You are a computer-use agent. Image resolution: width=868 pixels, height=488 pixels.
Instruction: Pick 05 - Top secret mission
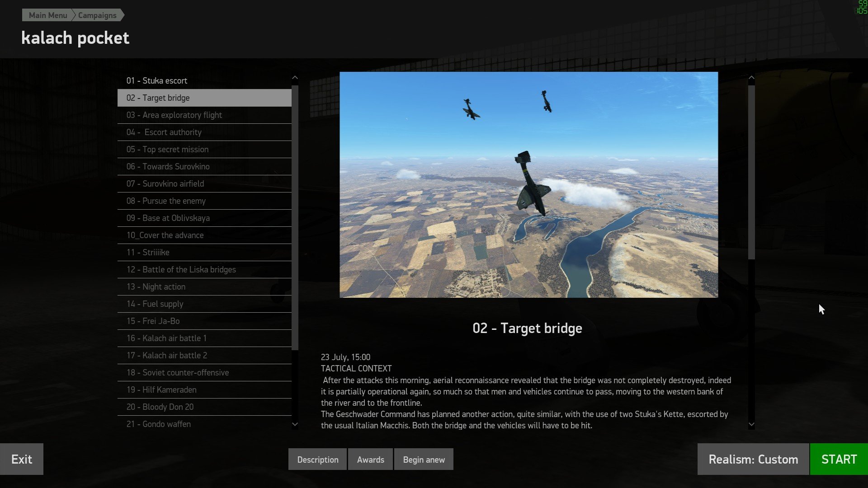click(x=204, y=149)
